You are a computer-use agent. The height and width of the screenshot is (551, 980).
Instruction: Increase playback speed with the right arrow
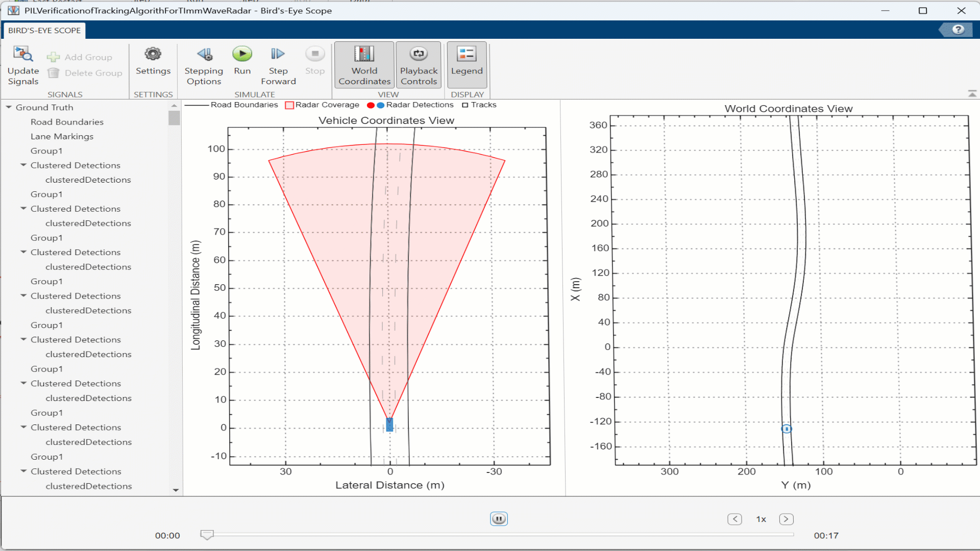click(786, 519)
